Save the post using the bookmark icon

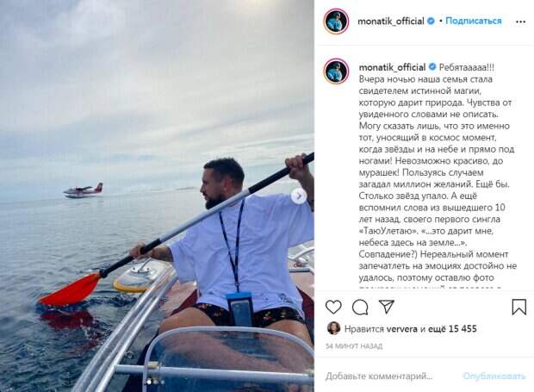[x=519, y=307]
